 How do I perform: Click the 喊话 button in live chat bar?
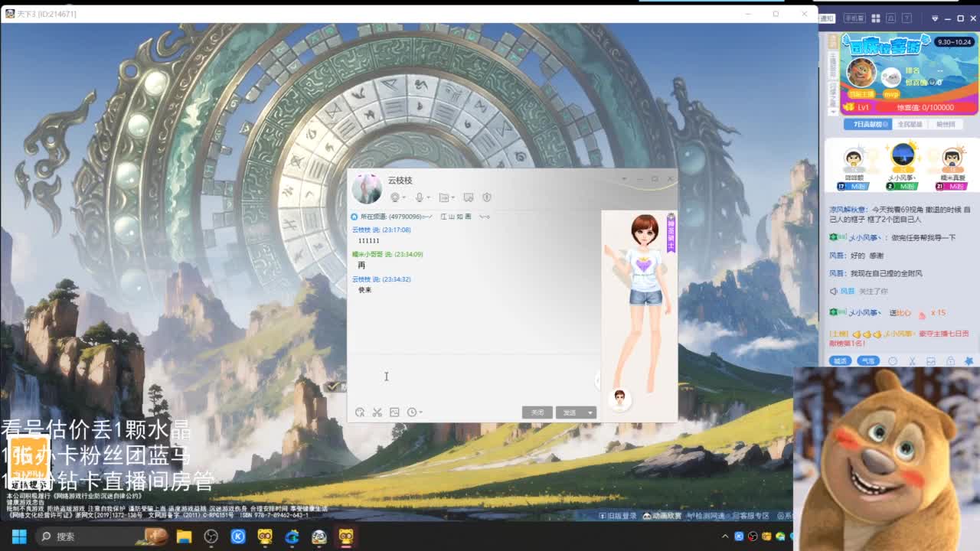[841, 360]
